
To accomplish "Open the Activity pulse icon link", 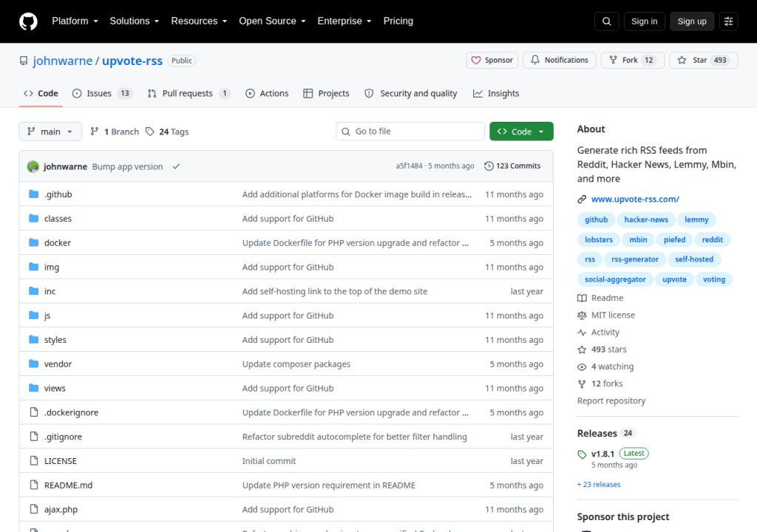I will 582,332.
